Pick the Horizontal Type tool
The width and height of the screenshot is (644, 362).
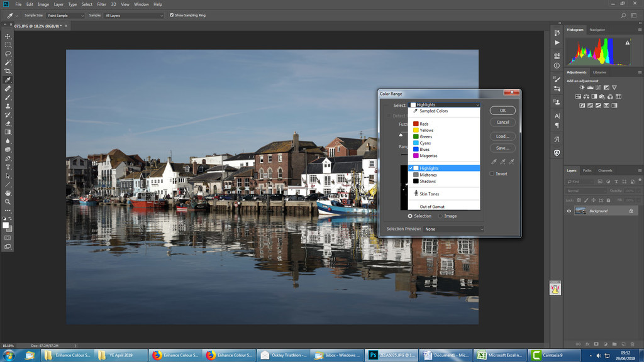(x=8, y=167)
